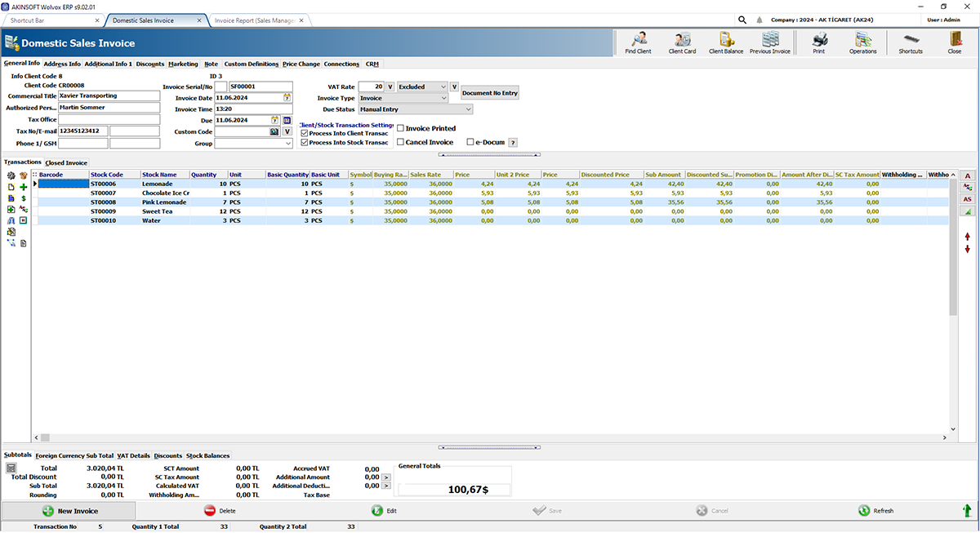Click the new blank document icon left of grid
Image resolution: width=980 pixels, height=533 pixels.
pyautogui.click(x=11, y=187)
